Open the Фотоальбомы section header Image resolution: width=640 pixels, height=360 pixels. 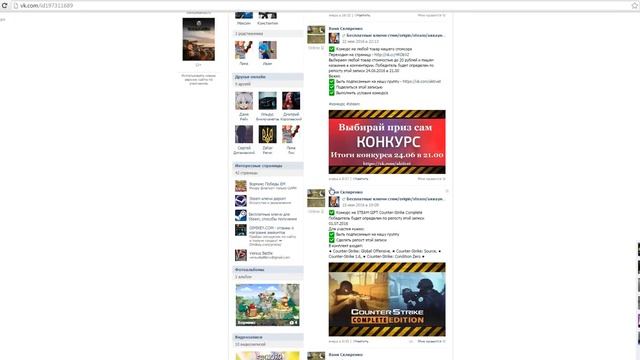tap(268, 270)
